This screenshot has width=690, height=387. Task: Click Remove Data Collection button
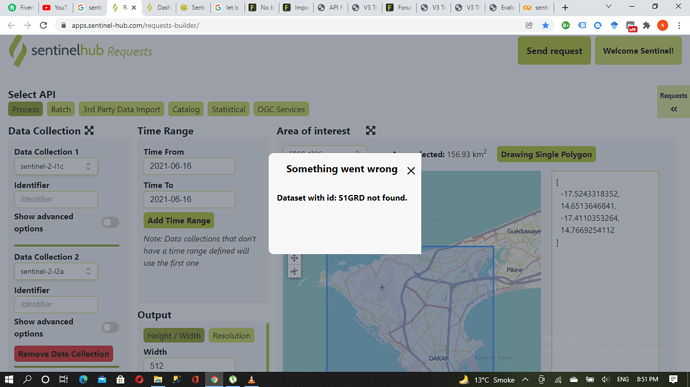64,354
